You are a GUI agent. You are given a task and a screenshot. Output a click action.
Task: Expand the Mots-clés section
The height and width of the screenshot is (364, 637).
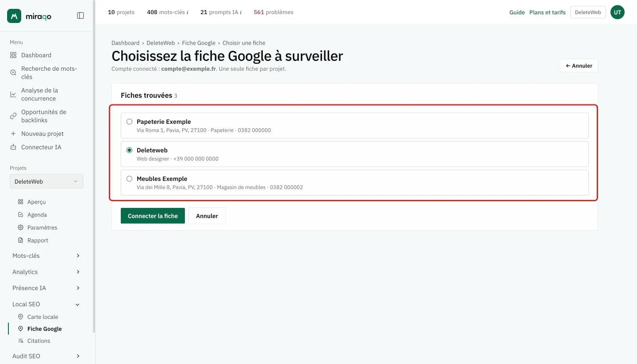click(46, 256)
